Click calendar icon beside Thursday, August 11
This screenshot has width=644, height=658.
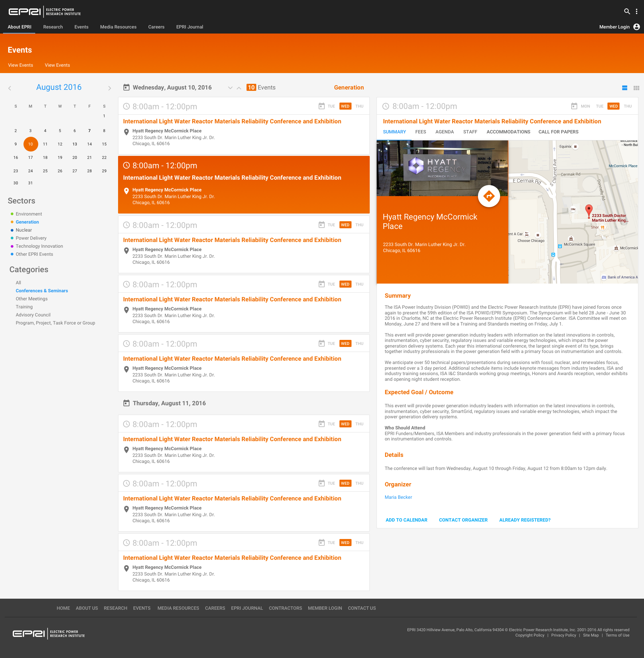126,403
